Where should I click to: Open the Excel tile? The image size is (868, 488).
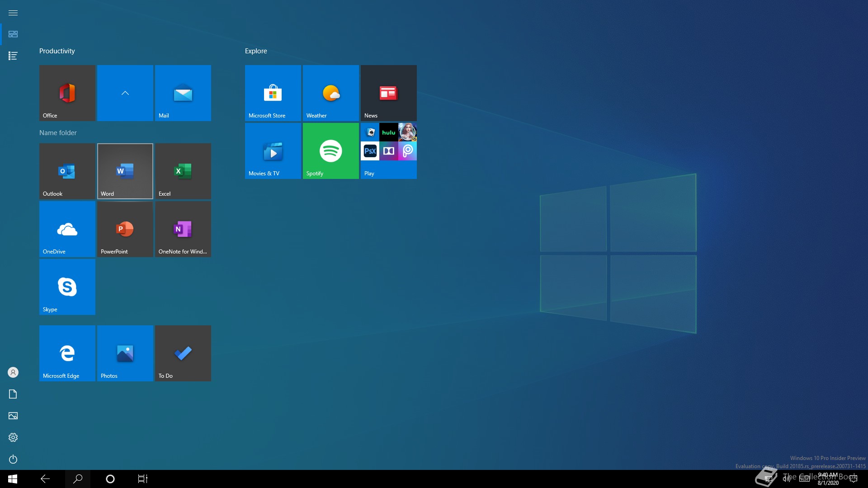tap(183, 171)
